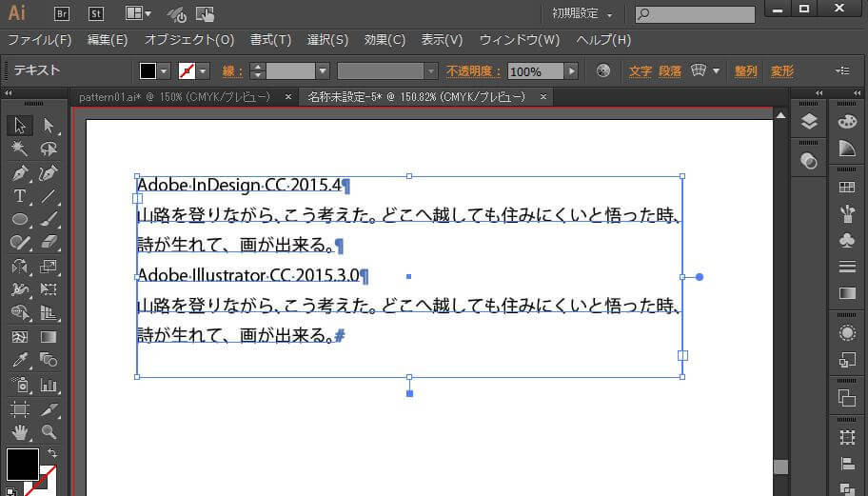The width and height of the screenshot is (868, 496).
Task: Select the Zoom tool
Action: point(49,432)
